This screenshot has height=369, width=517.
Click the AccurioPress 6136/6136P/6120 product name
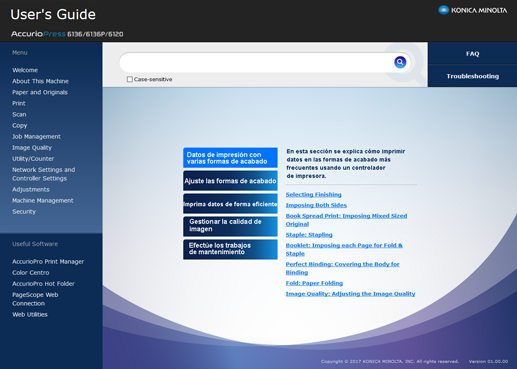[x=67, y=34]
